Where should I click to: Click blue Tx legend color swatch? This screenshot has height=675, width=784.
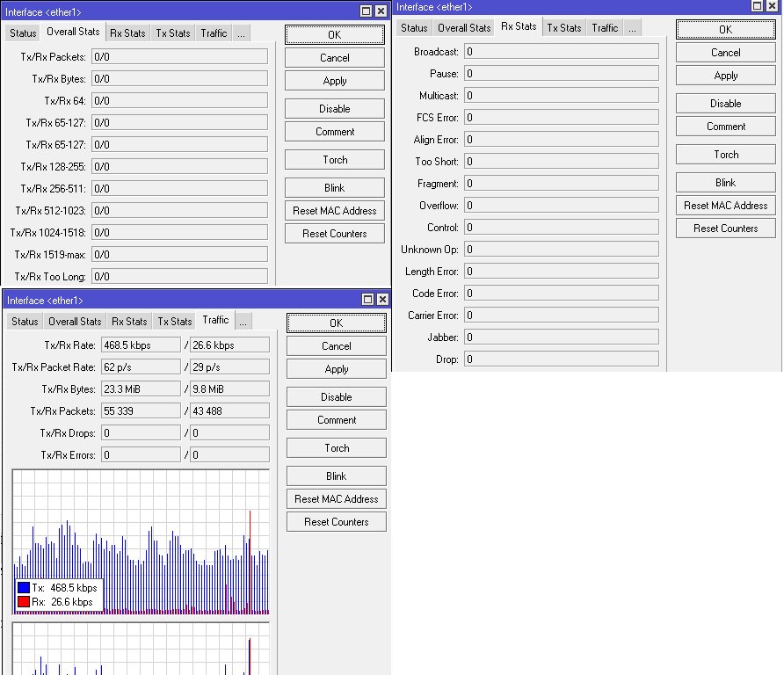click(24, 587)
